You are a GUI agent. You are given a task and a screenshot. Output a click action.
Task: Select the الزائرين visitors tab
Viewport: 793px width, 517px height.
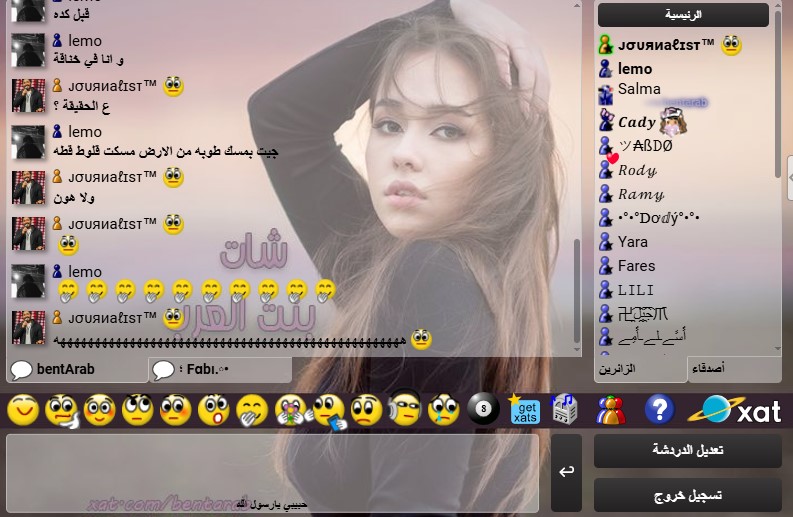[641, 369]
